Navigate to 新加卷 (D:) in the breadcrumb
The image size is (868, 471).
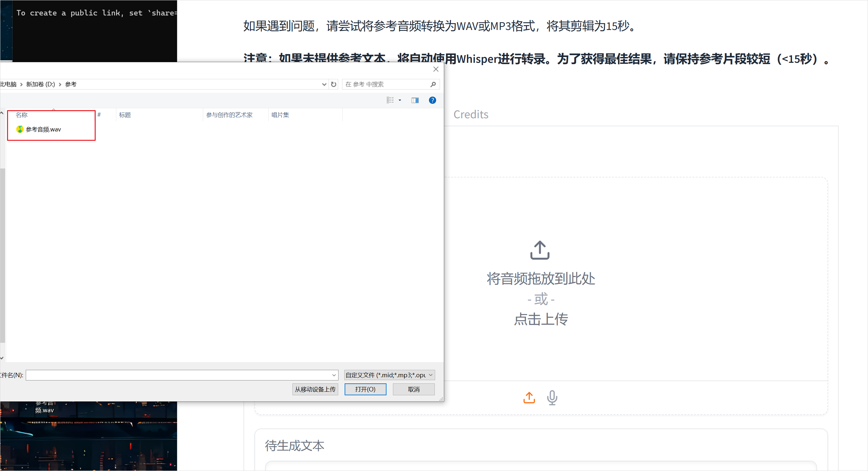coord(40,84)
